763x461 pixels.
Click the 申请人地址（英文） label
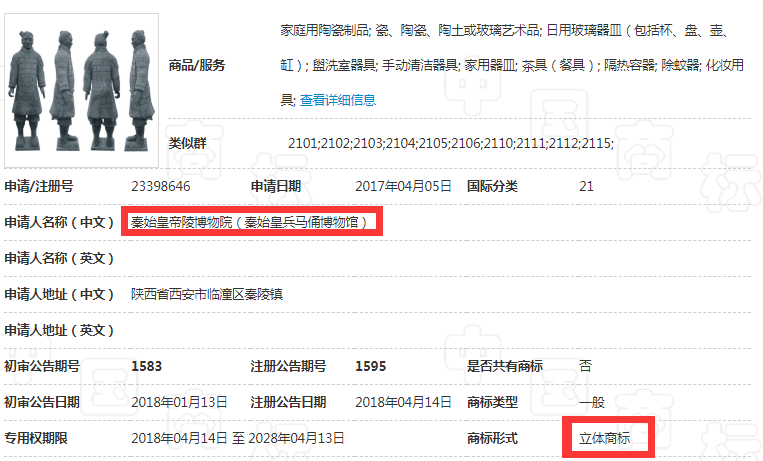pos(59,331)
